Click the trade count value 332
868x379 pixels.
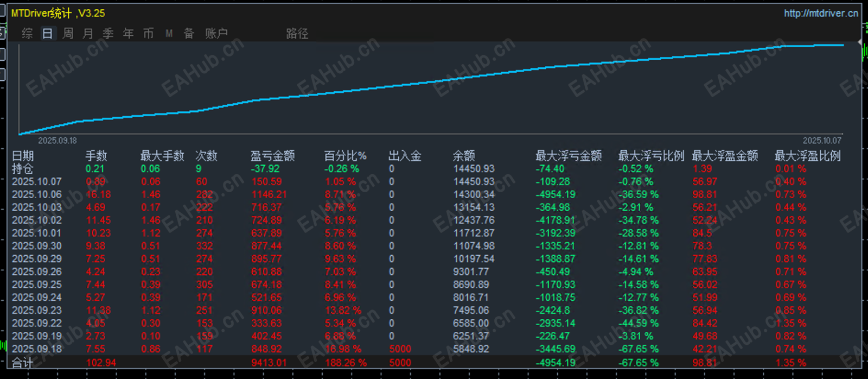tap(205, 246)
